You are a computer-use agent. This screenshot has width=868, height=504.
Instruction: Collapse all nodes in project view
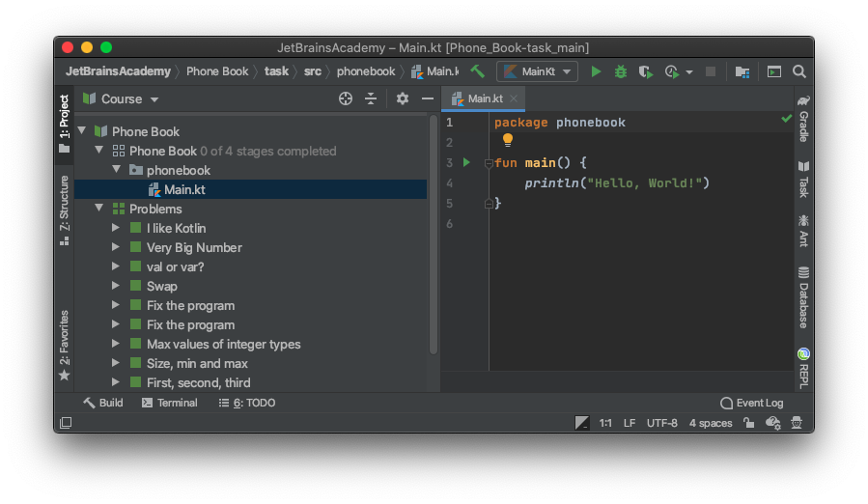(x=371, y=98)
